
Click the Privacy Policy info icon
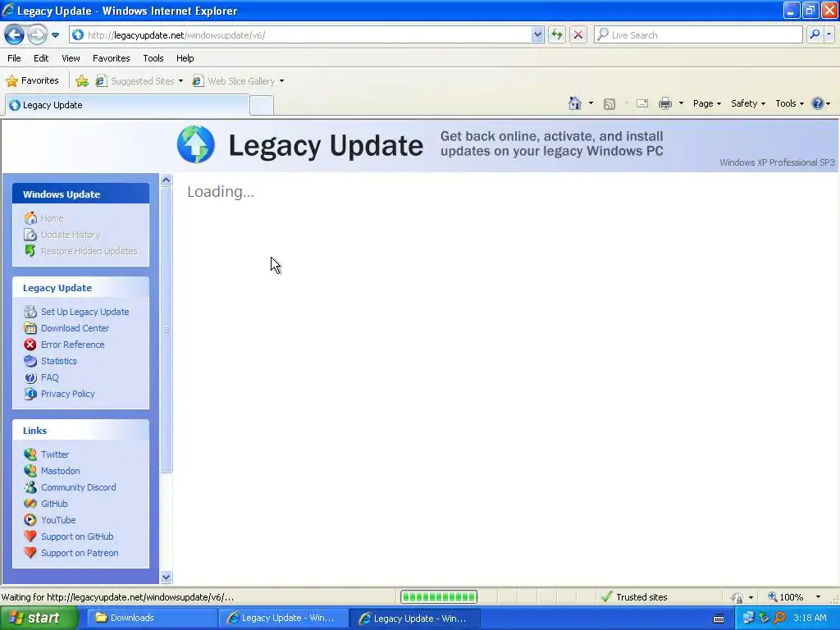coord(30,394)
